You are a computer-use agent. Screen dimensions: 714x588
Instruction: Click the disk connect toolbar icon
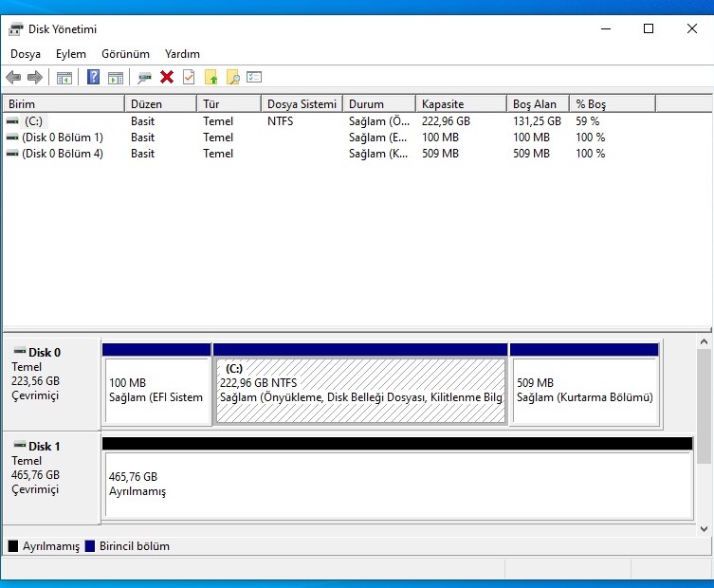144,78
